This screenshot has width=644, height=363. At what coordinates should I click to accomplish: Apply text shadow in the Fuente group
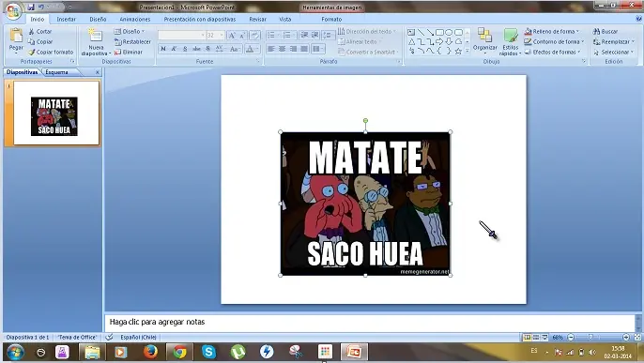208,49
